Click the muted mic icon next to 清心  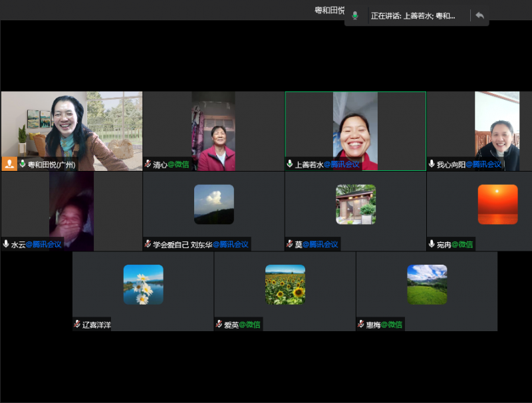pos(148,164)
